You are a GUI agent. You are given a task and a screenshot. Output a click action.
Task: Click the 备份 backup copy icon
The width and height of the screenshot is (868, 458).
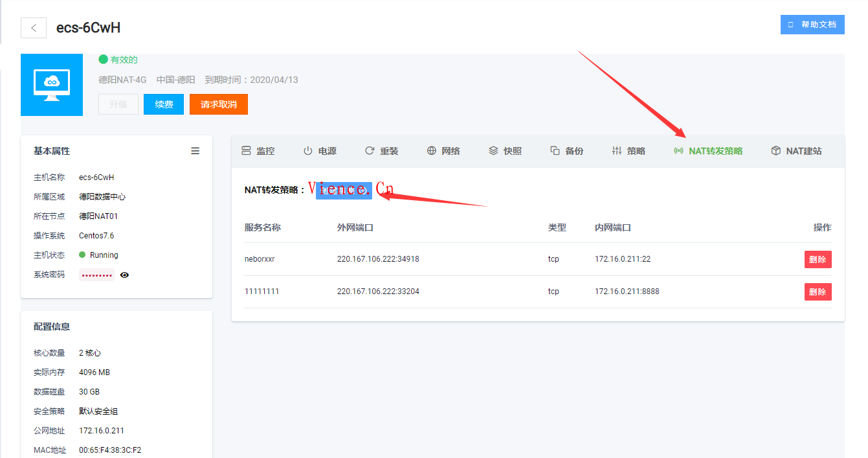(x=555, y=151)
